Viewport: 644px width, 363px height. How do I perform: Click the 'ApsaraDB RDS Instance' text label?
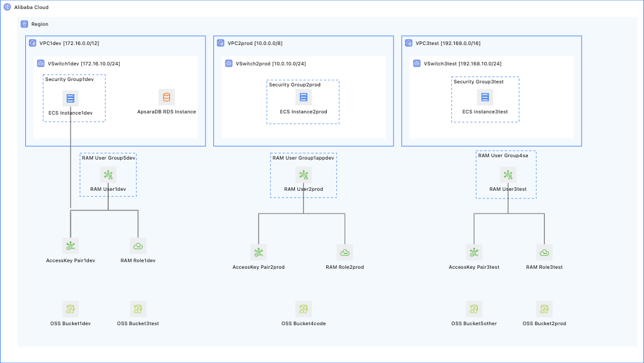pyautogui.click(x=167, y=112)
